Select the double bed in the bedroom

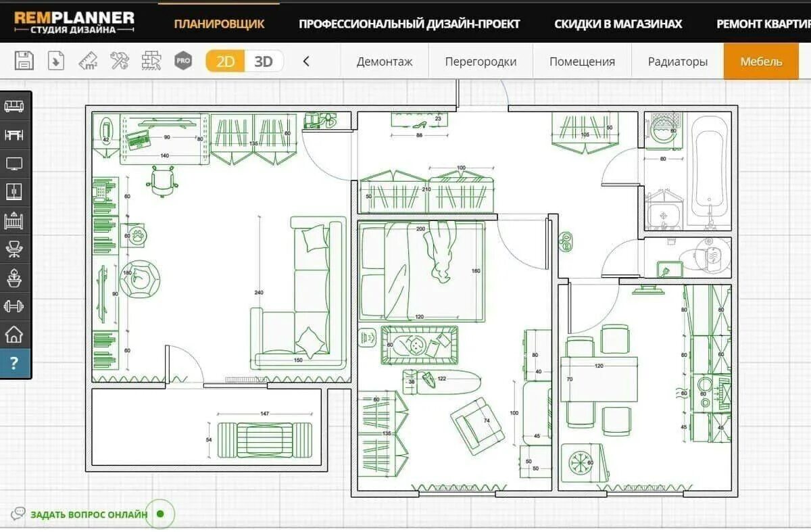[422, 270]
